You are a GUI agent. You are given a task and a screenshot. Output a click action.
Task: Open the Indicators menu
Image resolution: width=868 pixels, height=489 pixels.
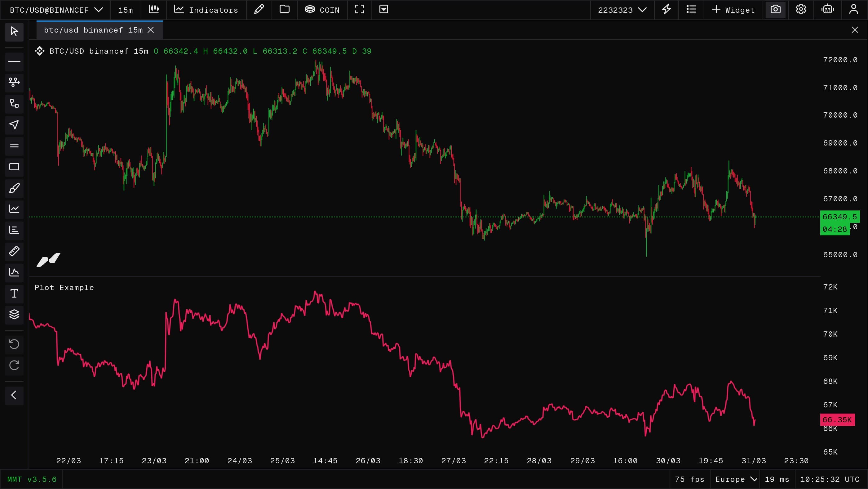[206, 10]
